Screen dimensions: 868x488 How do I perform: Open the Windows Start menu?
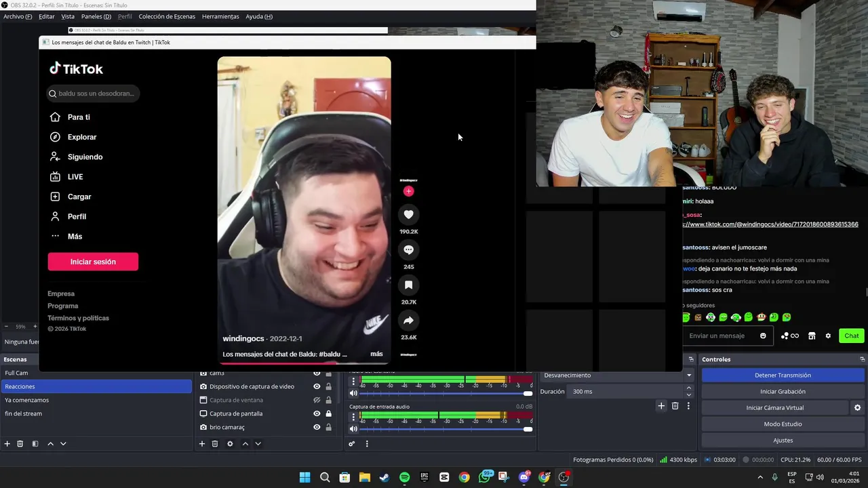[x=305, y=477]
